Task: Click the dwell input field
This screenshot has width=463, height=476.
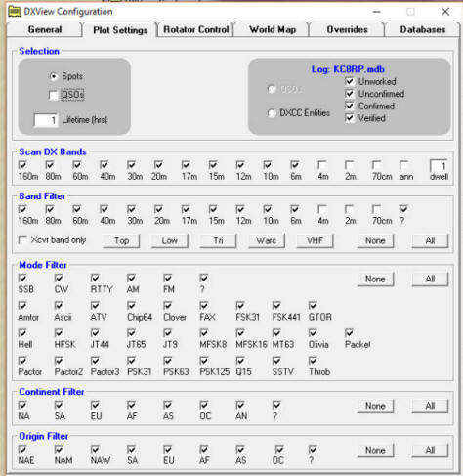Action: point(439,166)
